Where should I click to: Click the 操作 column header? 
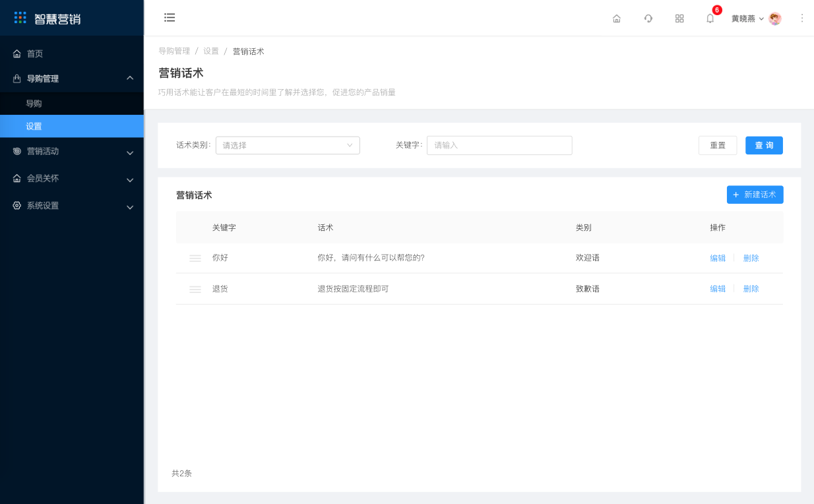[x=718, y=228]
